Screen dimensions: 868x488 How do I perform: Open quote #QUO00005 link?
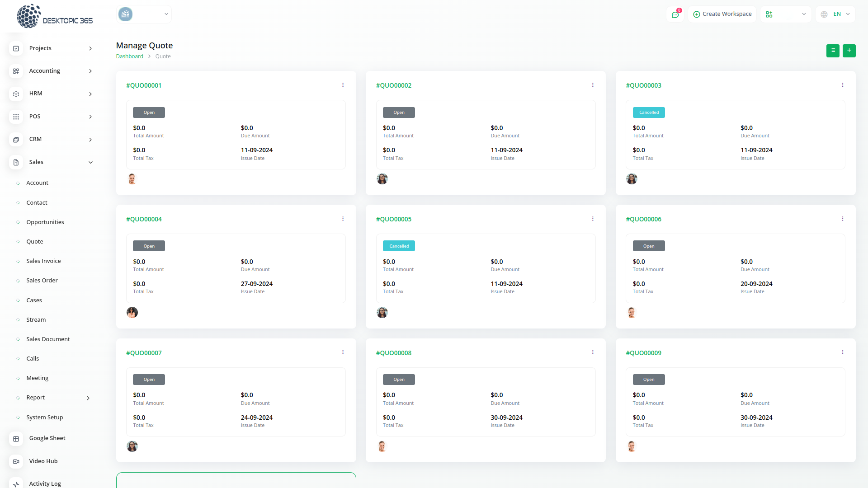(394, 219)
